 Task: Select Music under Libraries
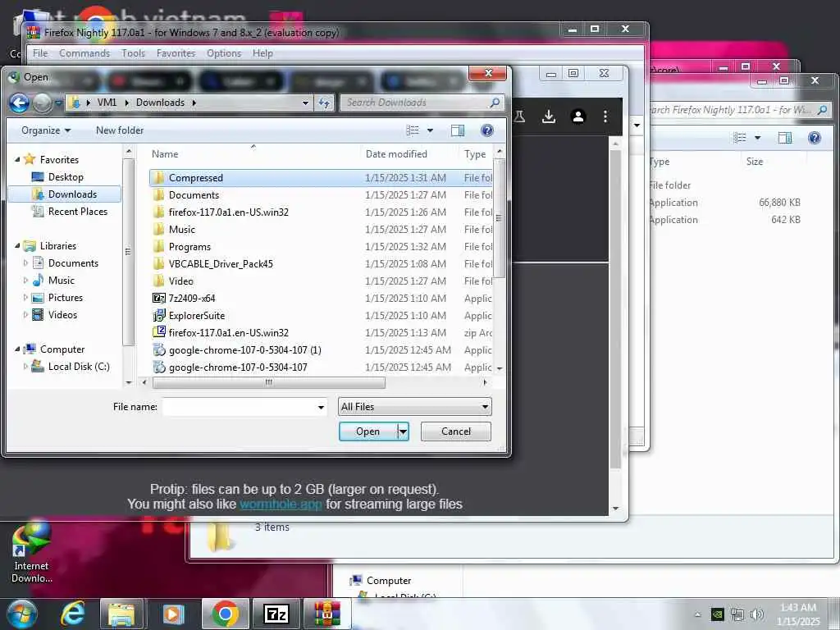pos(53,281)
